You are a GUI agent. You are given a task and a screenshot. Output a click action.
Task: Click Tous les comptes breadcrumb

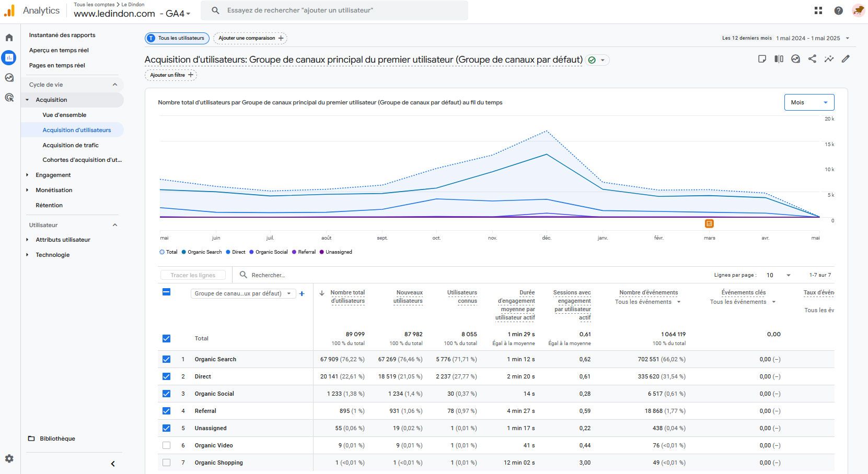click(94, 4)
